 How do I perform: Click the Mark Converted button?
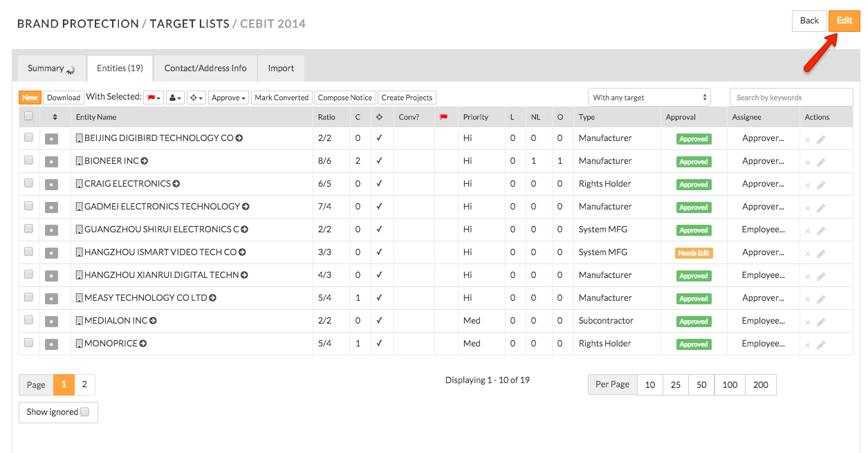tap(281, 98)
